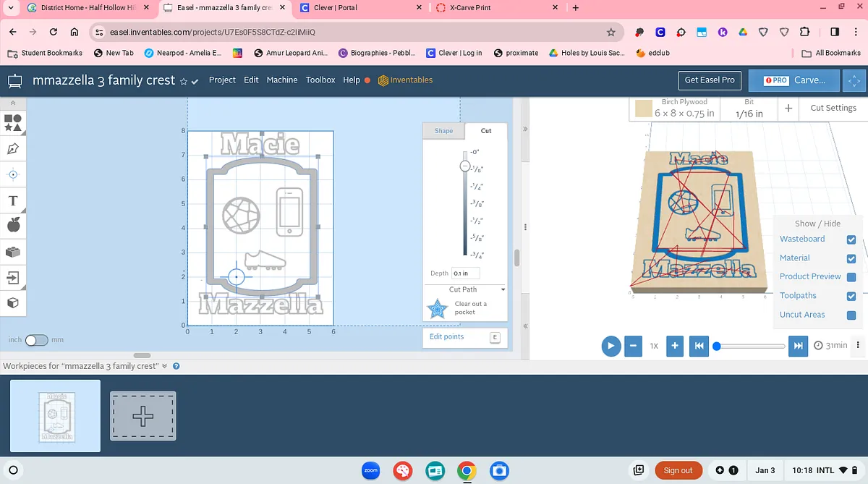This screenshot has height=484, width=868.
Task: Select the Text tool
Action: 13,200
